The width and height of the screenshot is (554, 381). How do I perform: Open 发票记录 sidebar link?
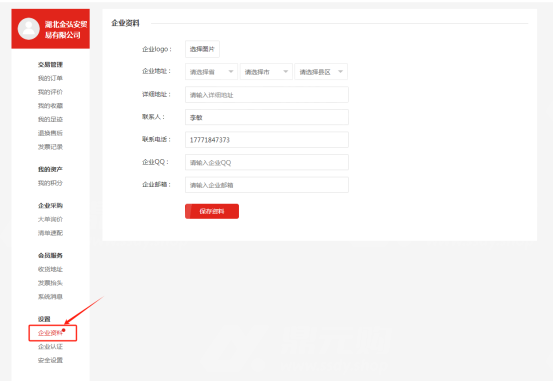(50, 147)
